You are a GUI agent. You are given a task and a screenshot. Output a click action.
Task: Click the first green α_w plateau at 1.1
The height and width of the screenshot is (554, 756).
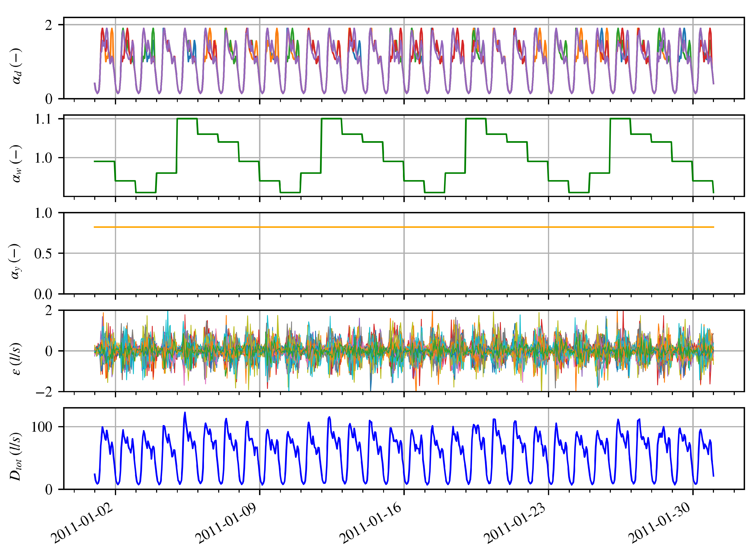pyautogui.click(x=187, y=119)
